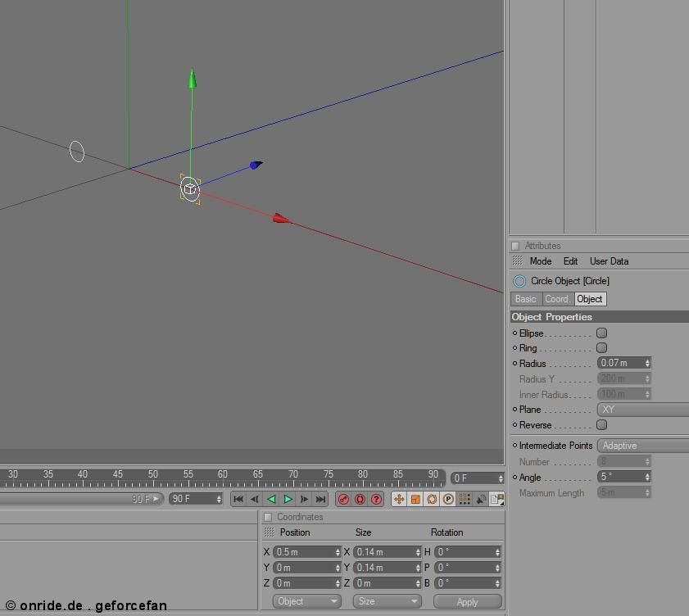Open the Intermediate Points dropdown
Screen dimensions: 689x616
(643, 445)
